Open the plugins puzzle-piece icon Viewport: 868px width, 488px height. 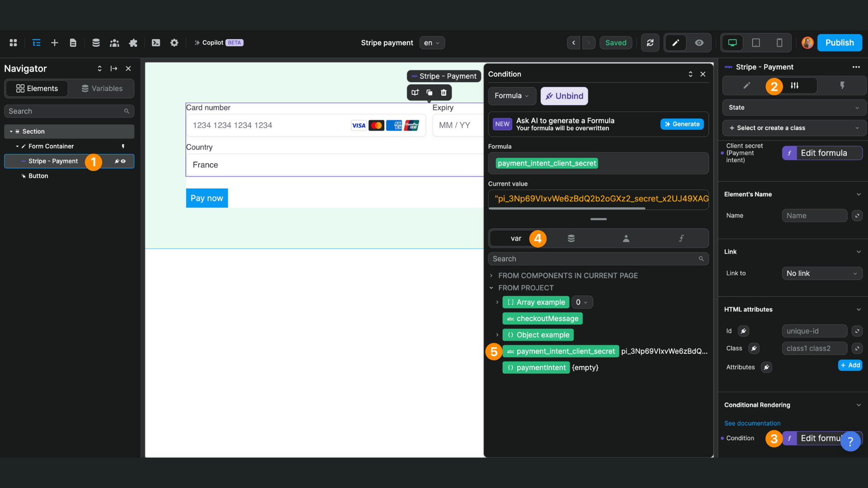133,42
